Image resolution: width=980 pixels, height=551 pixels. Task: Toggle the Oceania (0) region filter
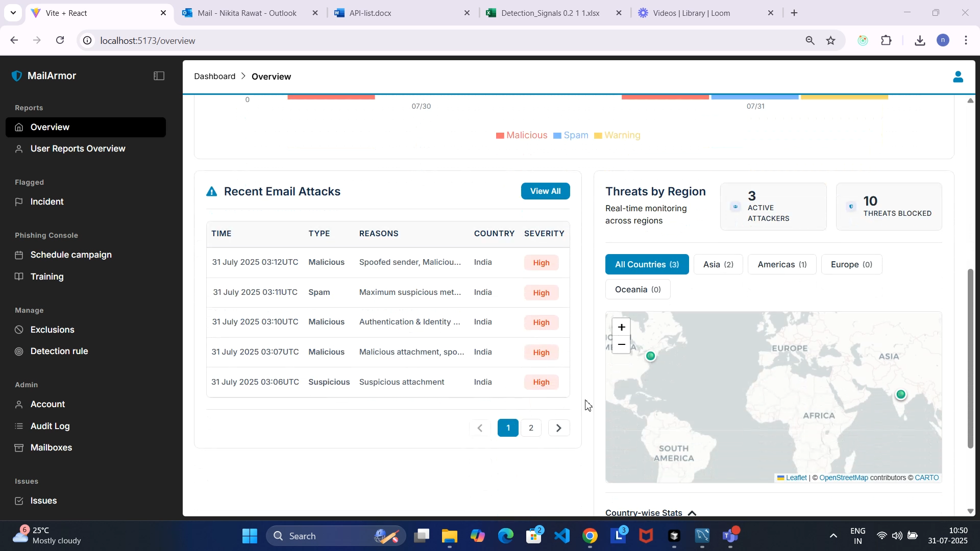pos(638,289)
